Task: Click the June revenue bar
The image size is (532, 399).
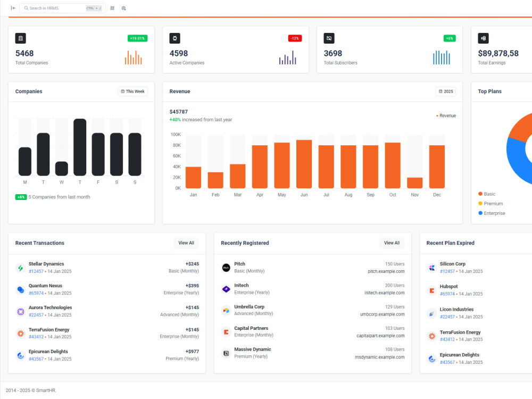Action: click(x=304, y=164)
